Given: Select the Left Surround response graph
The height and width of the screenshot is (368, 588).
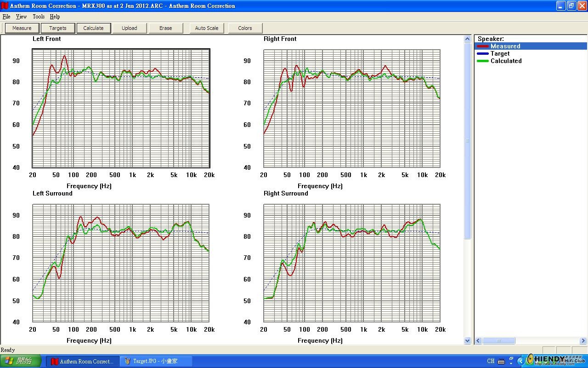Looking at the screenshot, I should coord(121,263).
